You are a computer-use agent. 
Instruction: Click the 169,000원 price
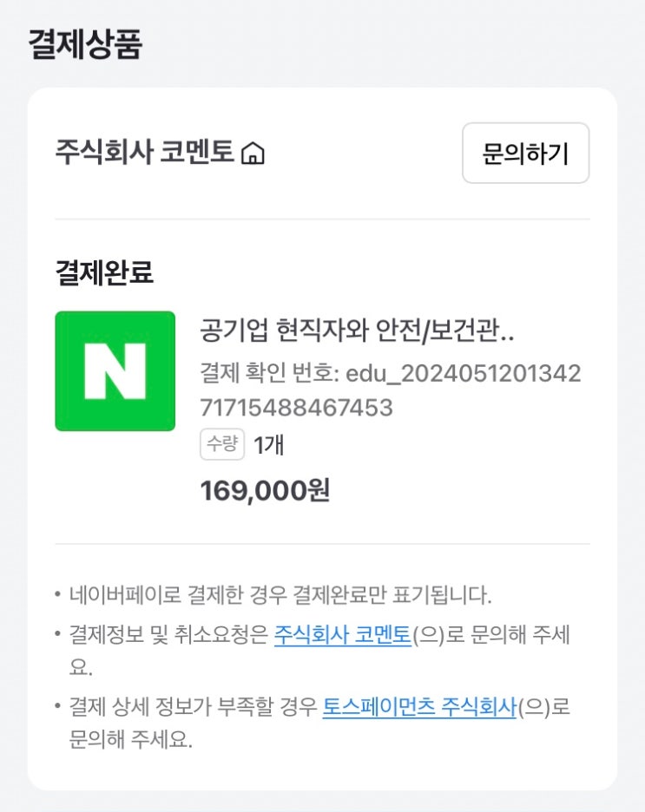265,490
